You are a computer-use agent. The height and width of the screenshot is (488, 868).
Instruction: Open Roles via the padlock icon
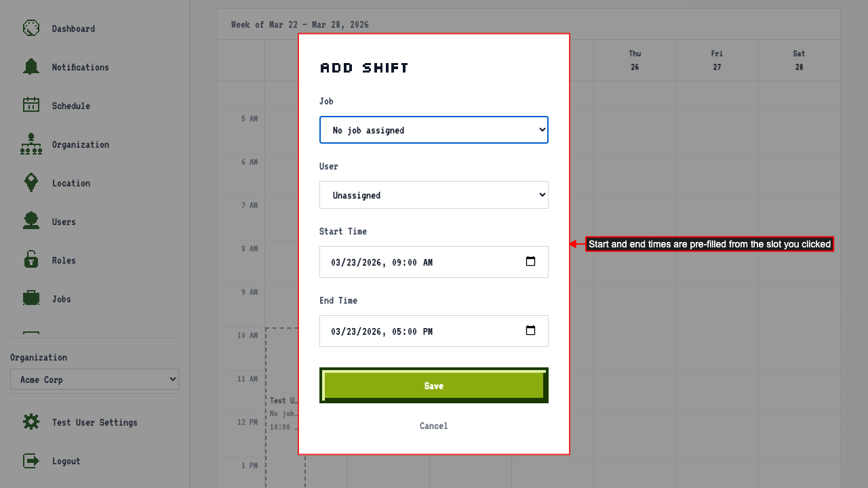(31, 260)
